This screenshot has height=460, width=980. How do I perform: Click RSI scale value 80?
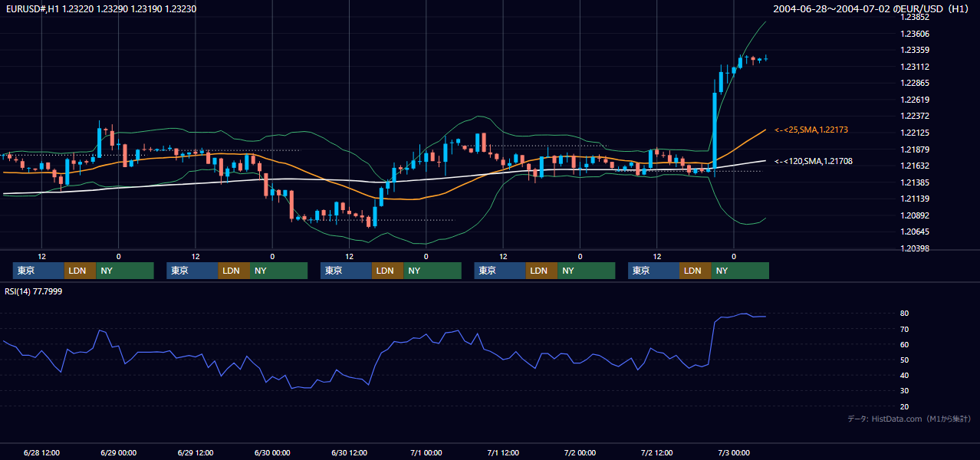pos(904,314)
